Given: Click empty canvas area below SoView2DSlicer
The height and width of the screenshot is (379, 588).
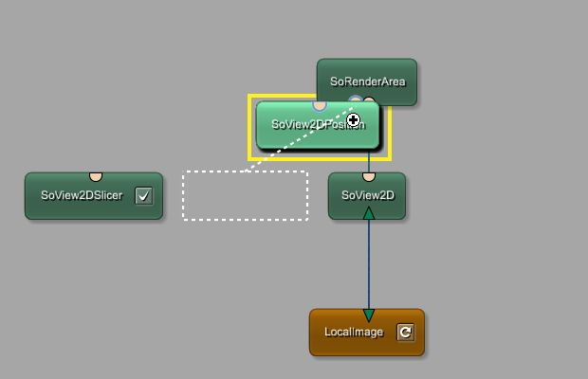Looking at the screenshot, I should 93,284.
